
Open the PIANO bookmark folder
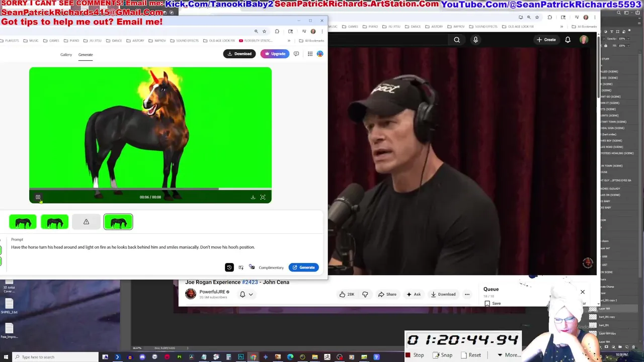tap(71, 41)
